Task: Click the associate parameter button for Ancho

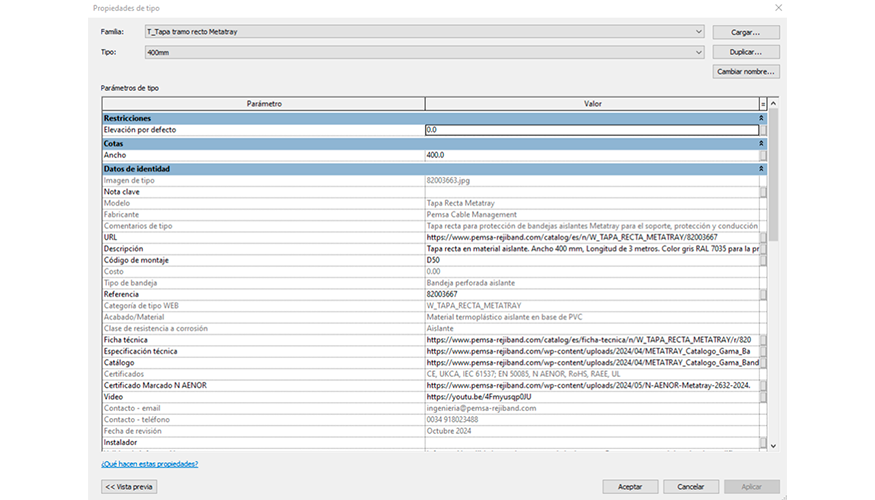Action: click(763, 156)
